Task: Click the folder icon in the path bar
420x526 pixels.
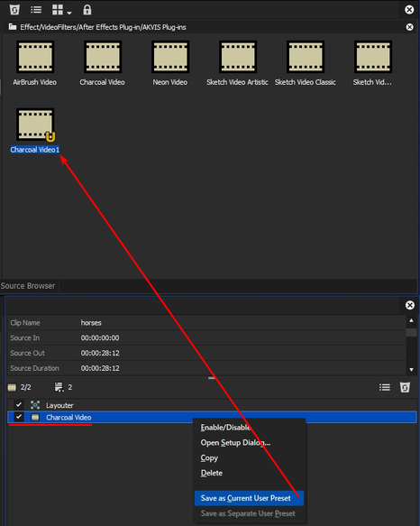Action: point(13,27)
